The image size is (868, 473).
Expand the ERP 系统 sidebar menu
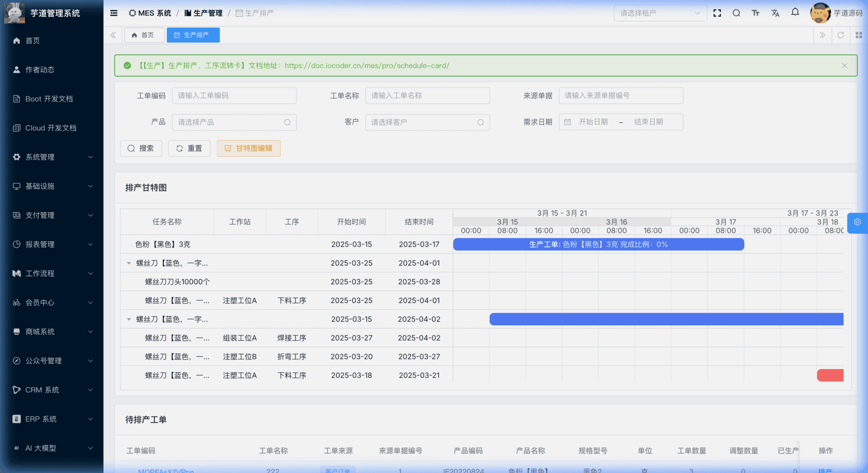(x=52, y=419)
